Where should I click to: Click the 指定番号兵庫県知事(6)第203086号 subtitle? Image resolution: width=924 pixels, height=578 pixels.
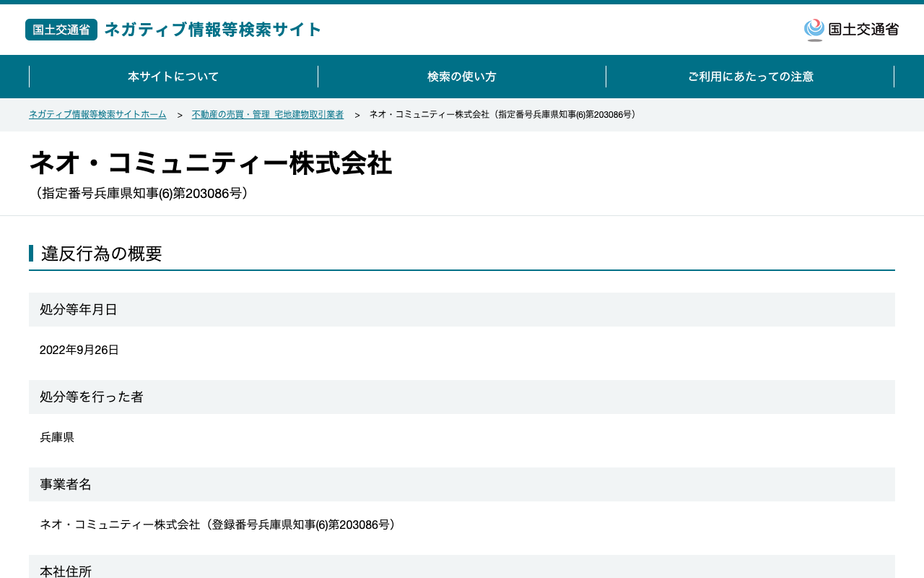141,194
